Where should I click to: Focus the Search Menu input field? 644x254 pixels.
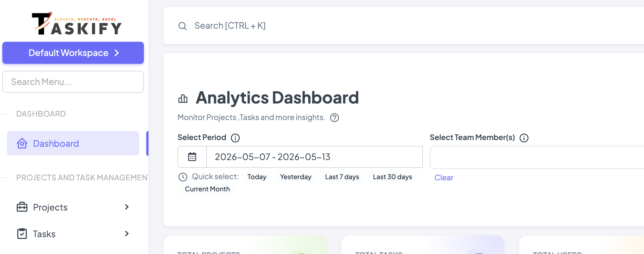pyautogui.click(x=73, y=82)
